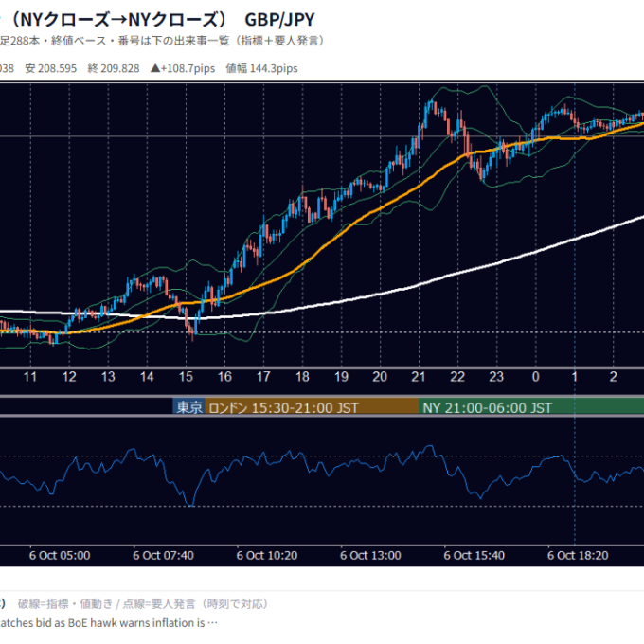Screen dimensions: 644x644
Task: Select the 東京 session segment
Action: (189, 407)
